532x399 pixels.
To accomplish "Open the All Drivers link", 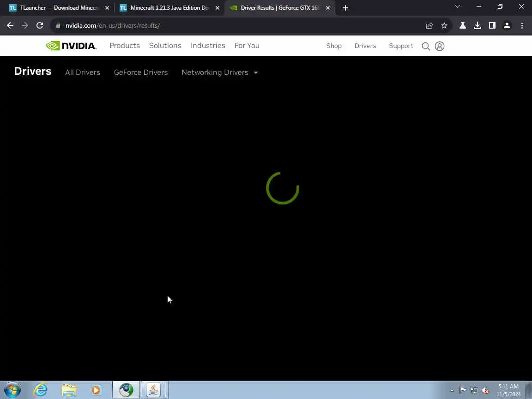I will [83, 72].
